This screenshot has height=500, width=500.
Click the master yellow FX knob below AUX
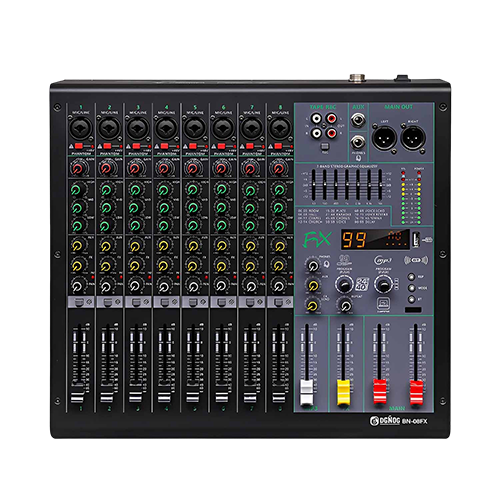(312, 305)
